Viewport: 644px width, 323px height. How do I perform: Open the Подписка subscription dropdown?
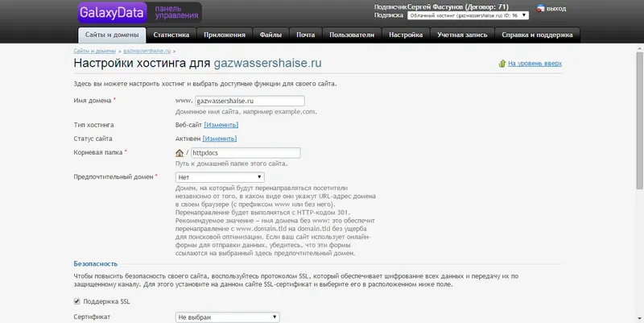click(468, 15)
